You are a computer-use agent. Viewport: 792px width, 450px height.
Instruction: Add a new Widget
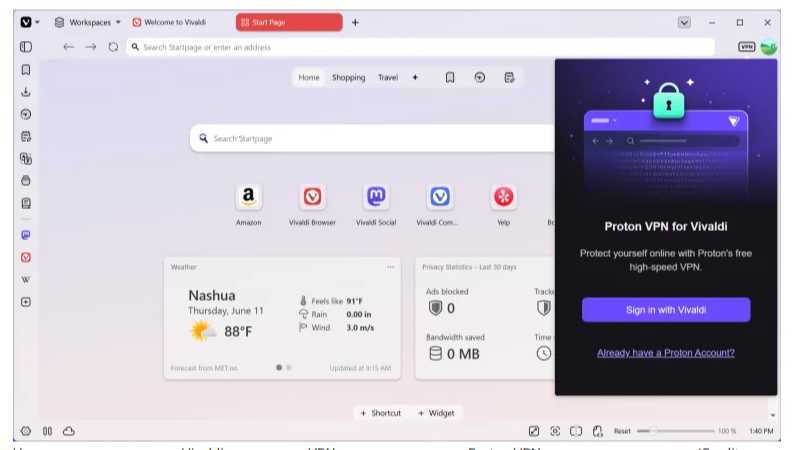pos(436,413)
